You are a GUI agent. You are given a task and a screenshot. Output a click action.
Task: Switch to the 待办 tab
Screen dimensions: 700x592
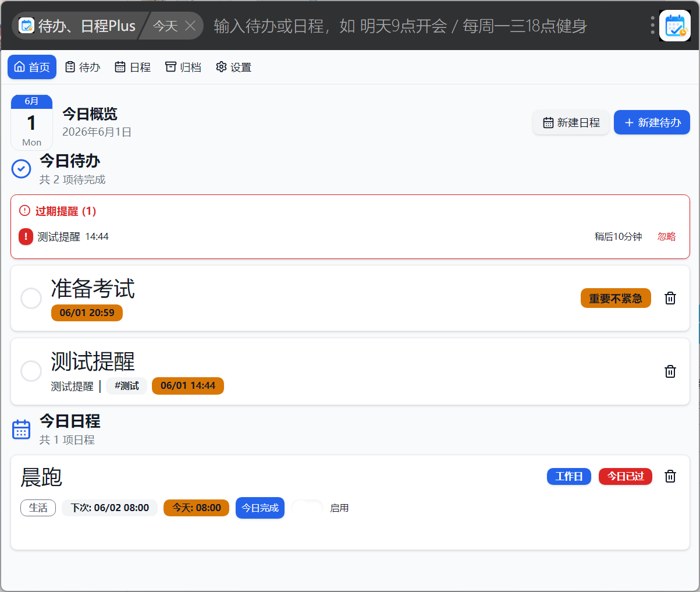(83, 67)
